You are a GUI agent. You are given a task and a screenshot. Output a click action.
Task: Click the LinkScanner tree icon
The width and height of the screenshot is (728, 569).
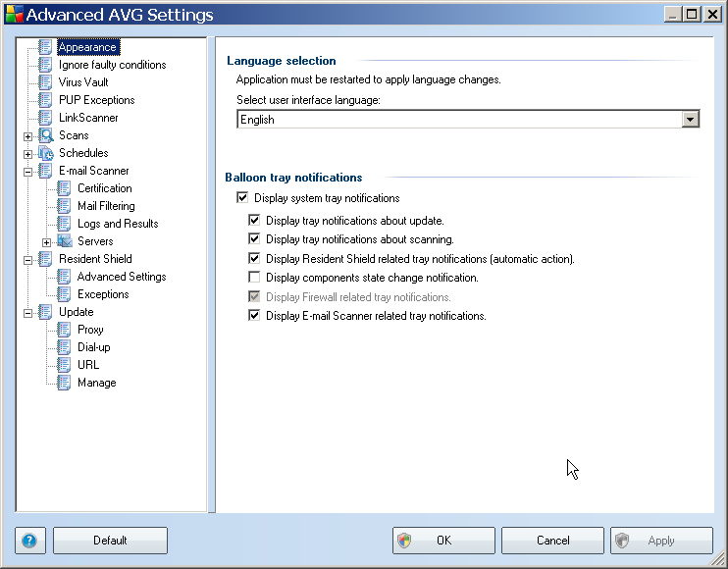pyautogui.click(x=45, y=118)
